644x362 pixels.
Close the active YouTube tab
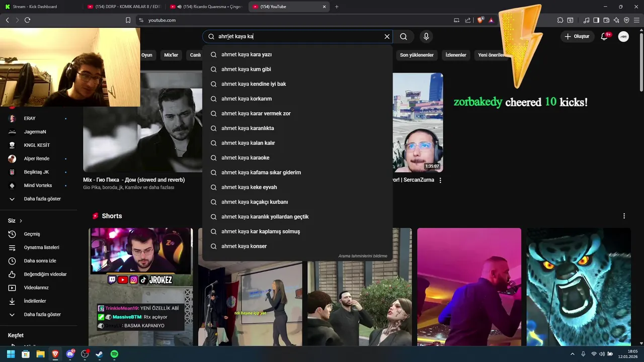pyautogui.click(x=324, y=7)
